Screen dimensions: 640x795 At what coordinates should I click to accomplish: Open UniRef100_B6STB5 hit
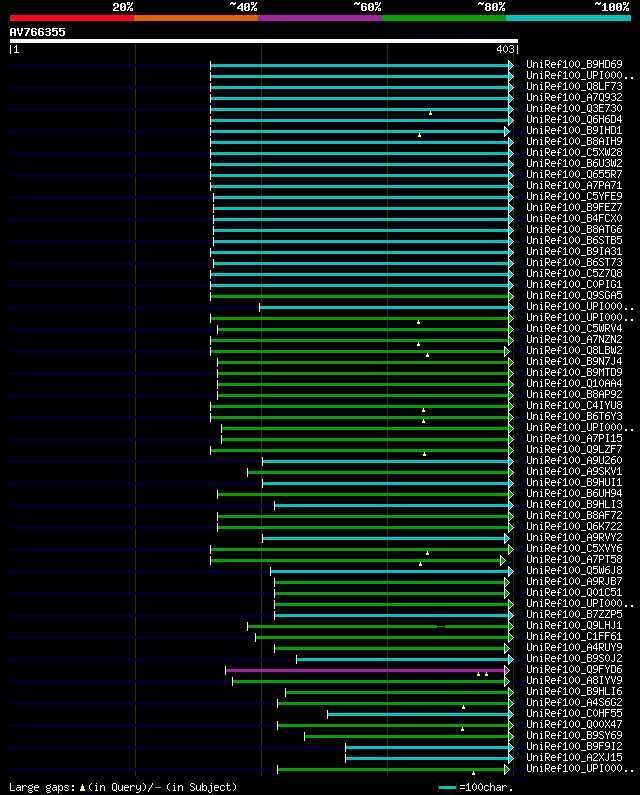(x=574, y=240)
